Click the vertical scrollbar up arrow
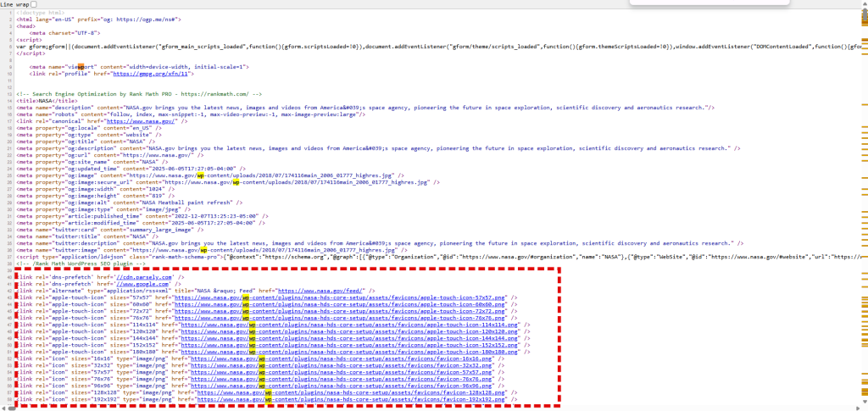Viewport: 868px width, 411px height. (x=864, y=4)
